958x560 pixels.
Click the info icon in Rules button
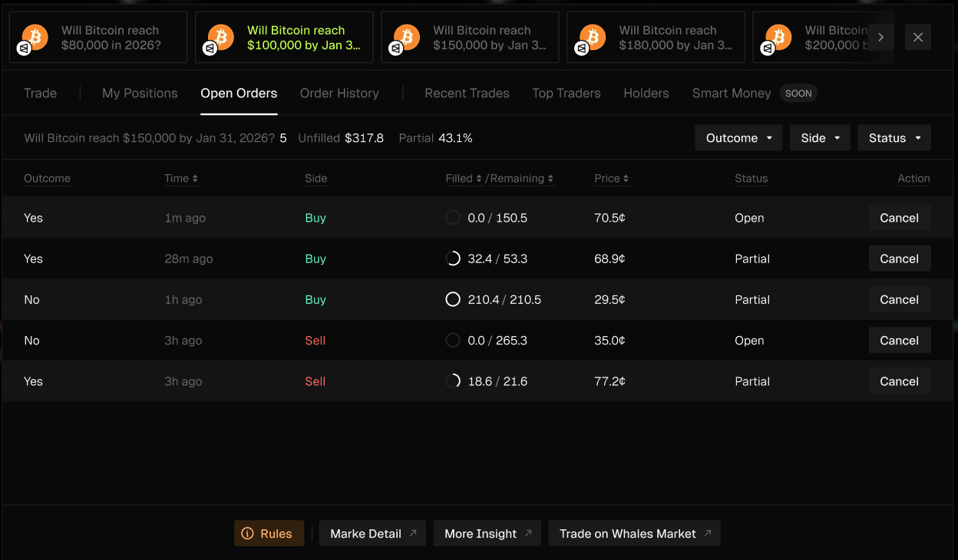(247, 534)
